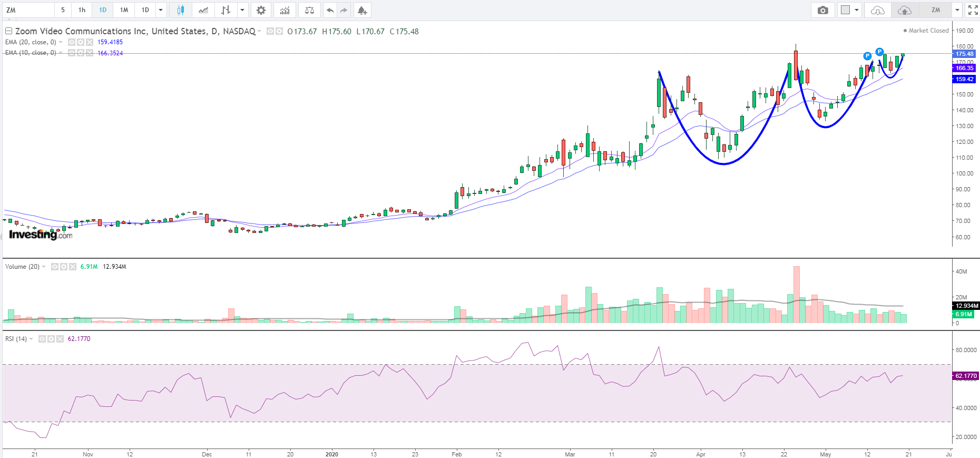Open the time interval dropdown arrow

161,10
